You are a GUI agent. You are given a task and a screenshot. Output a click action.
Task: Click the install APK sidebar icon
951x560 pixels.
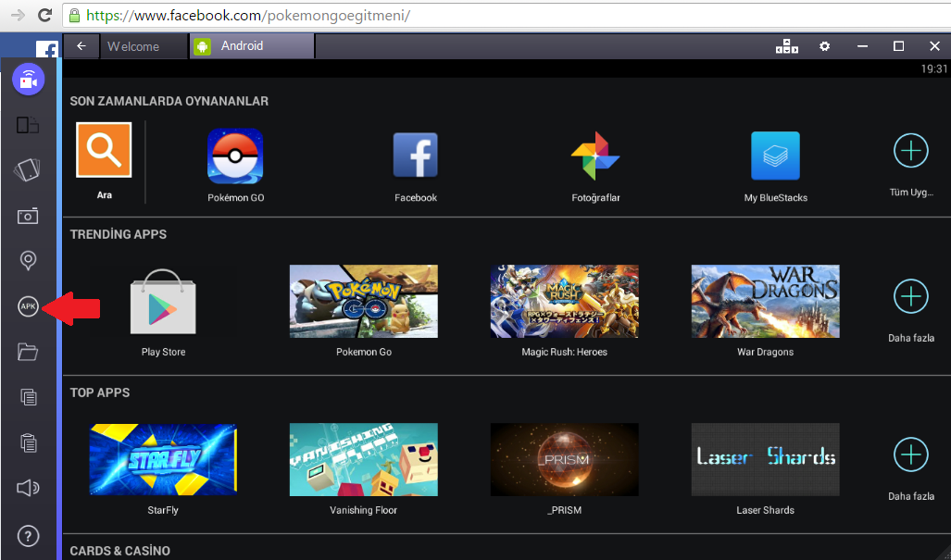[28, 306]
